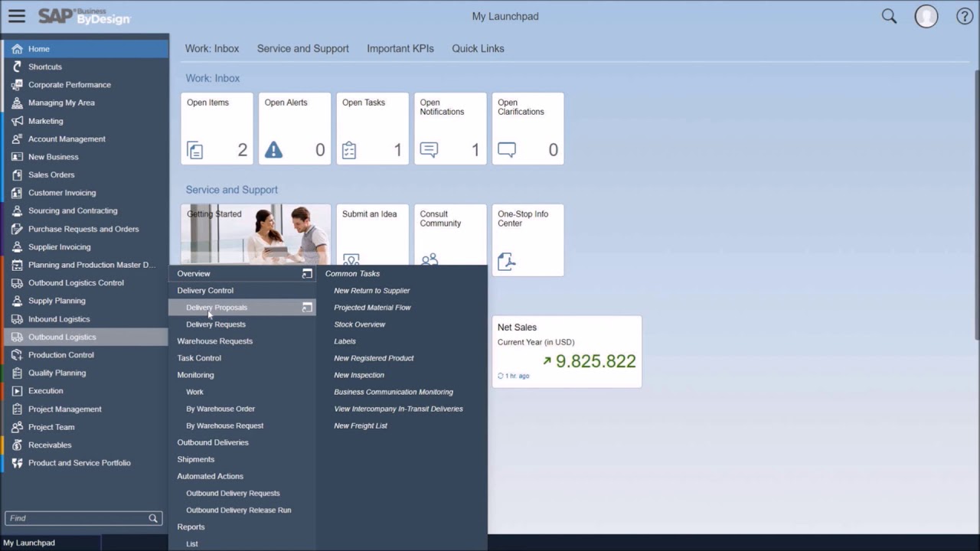Open the Net Sales KPI tile
980x551 pixels.
[567, 352]
